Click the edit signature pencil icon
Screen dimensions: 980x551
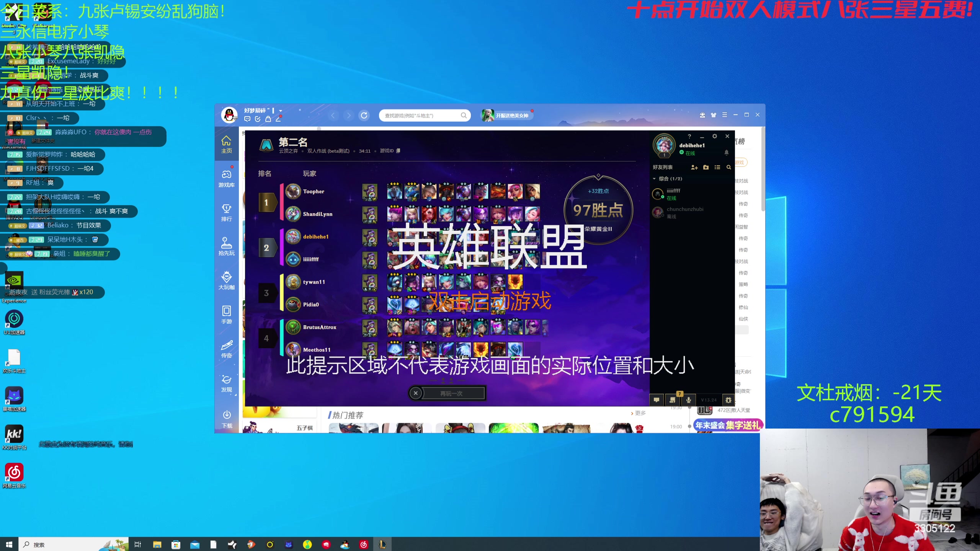pos(278,119)
